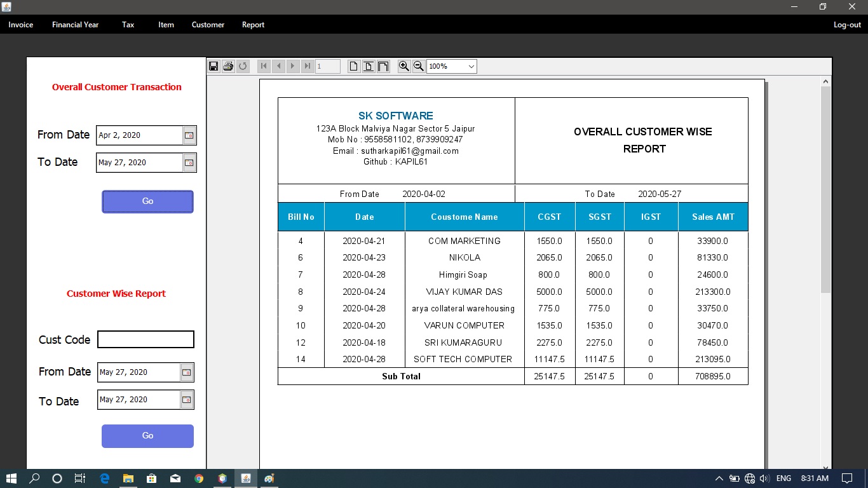
Task: Click the previous page arrow icon
Action: pyautogui.click(x=278, y=66)
